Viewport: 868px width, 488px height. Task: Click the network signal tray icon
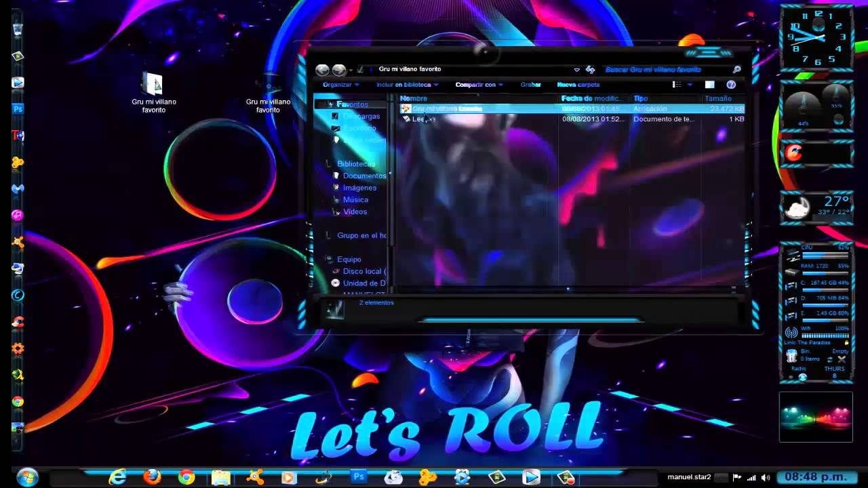tap(751, 477)
